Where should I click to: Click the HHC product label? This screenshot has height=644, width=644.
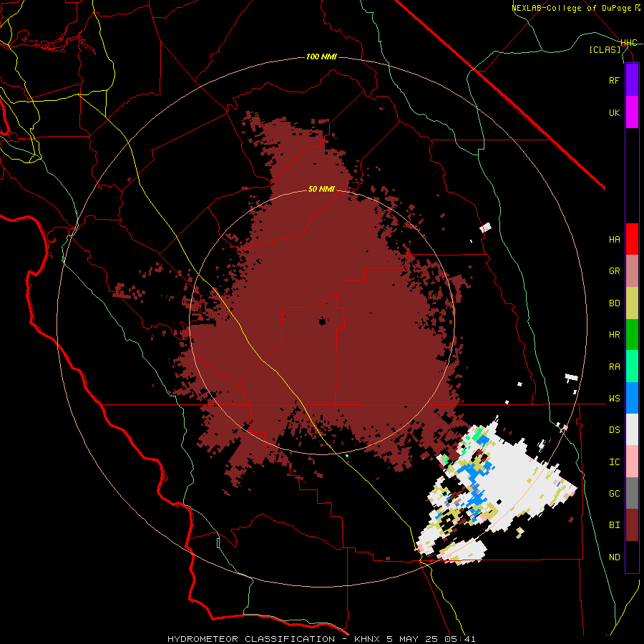click(628, 43)
